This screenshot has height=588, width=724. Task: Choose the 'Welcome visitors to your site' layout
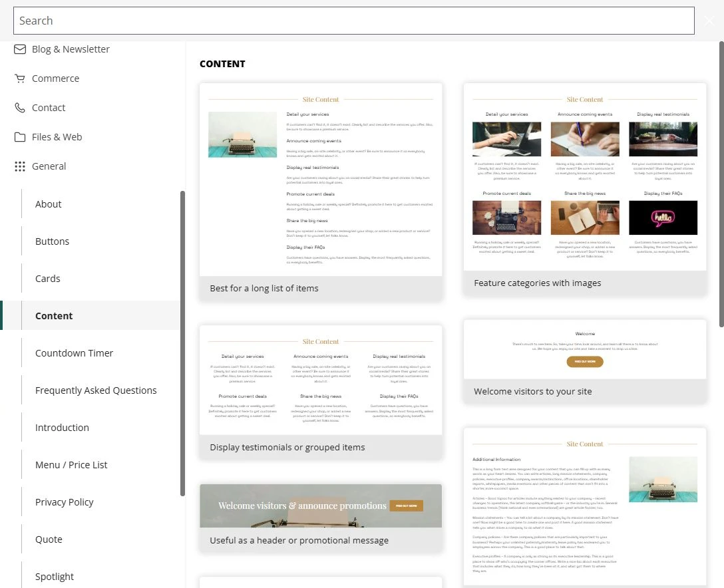tap(585, 362)
